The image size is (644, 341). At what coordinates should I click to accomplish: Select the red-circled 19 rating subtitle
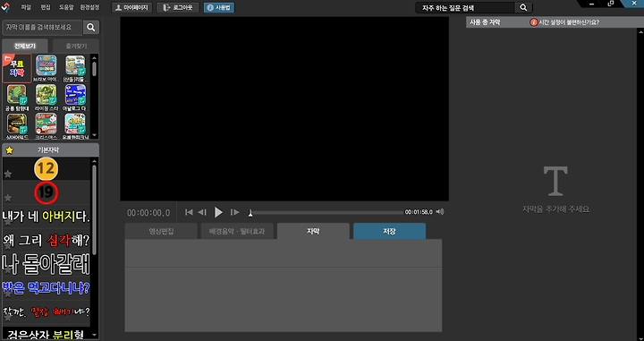[46, 192]
